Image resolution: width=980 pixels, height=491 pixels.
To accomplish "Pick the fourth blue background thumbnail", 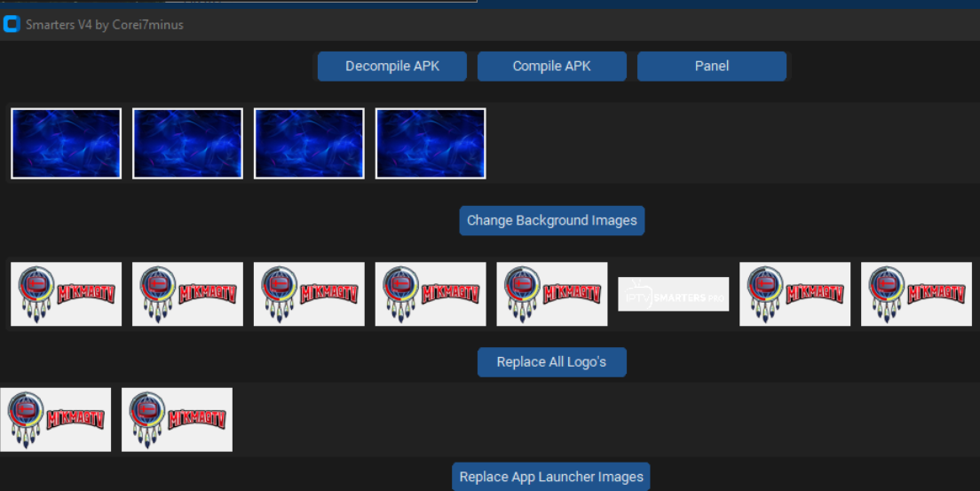I will coord(431,144).
